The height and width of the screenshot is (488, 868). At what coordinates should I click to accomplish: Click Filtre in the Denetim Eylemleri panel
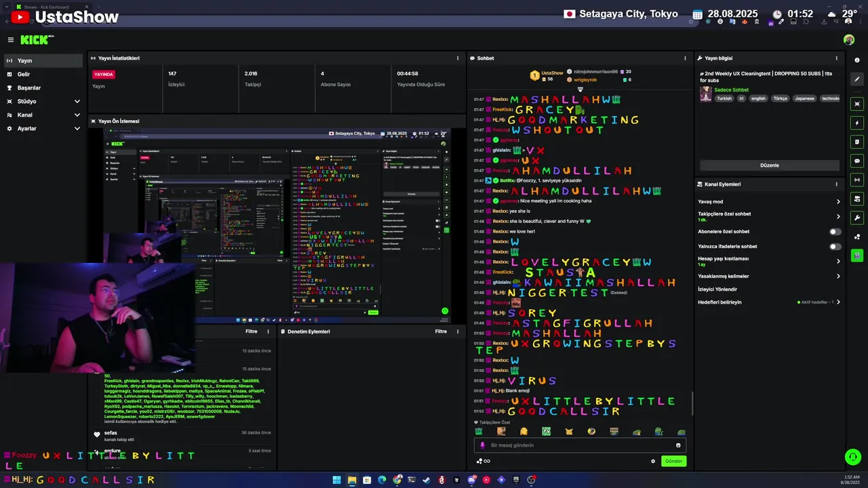441,331
